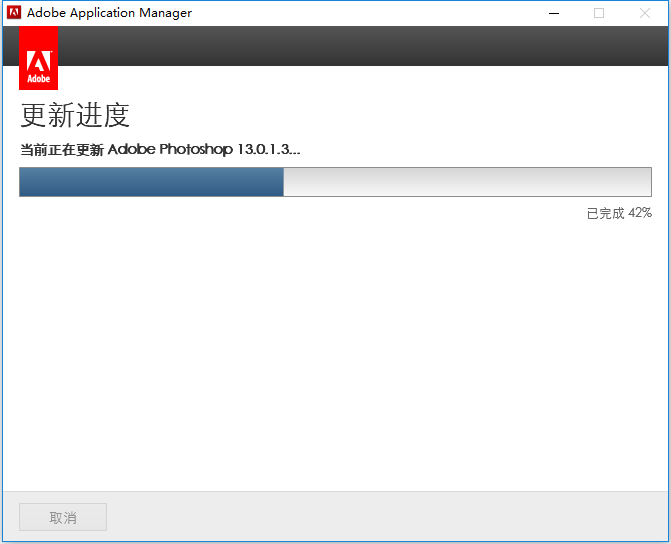Click the 42% completion figure

tap(640, 213)
